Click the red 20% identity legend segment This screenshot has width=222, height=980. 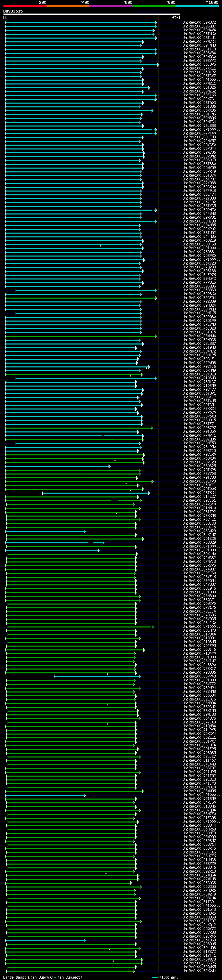pos(25,6)
